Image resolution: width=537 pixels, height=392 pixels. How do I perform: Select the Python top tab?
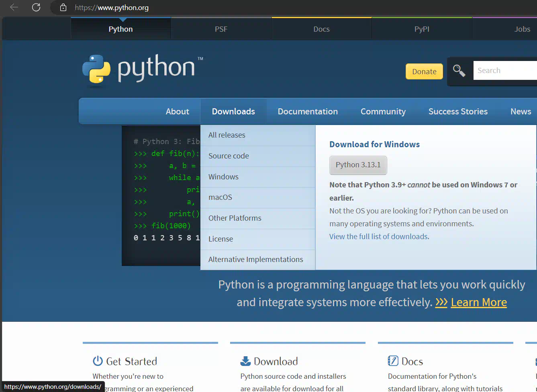121,29
